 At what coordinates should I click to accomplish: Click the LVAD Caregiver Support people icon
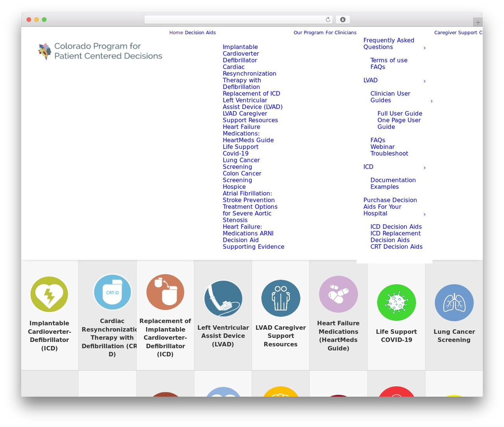[x=281, y=299]
